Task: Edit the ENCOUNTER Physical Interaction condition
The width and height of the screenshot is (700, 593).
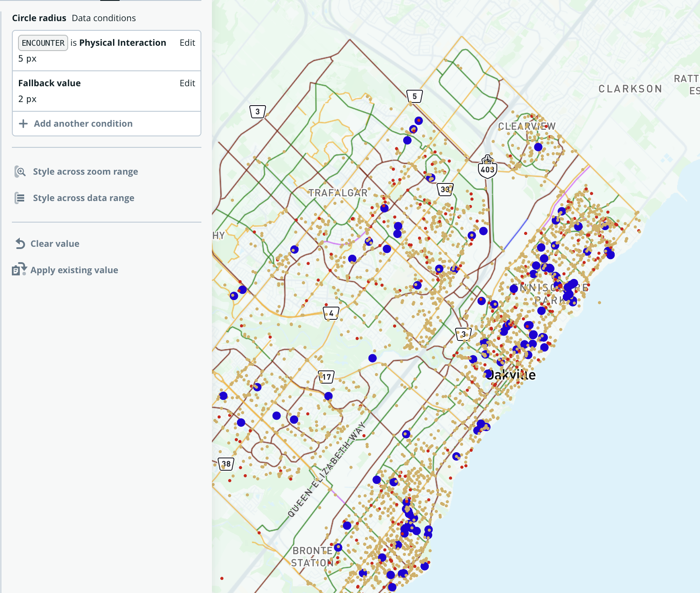Action: (x=187, y=43)
